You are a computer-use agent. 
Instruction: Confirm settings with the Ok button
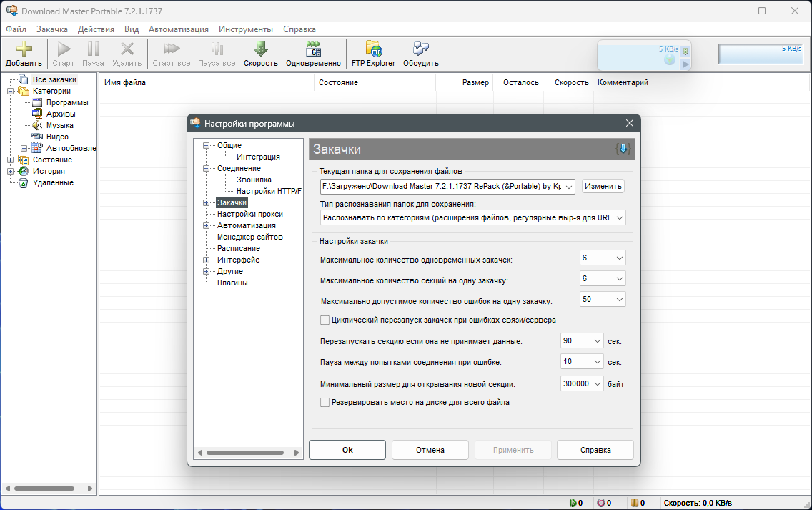(347, 450)
